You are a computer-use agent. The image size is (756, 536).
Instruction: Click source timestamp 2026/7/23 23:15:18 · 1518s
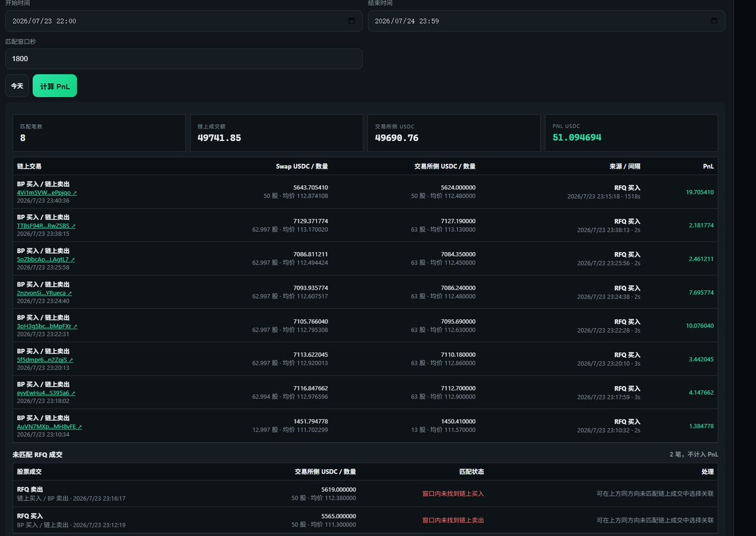pyautogui.click(x=604, y=197)
